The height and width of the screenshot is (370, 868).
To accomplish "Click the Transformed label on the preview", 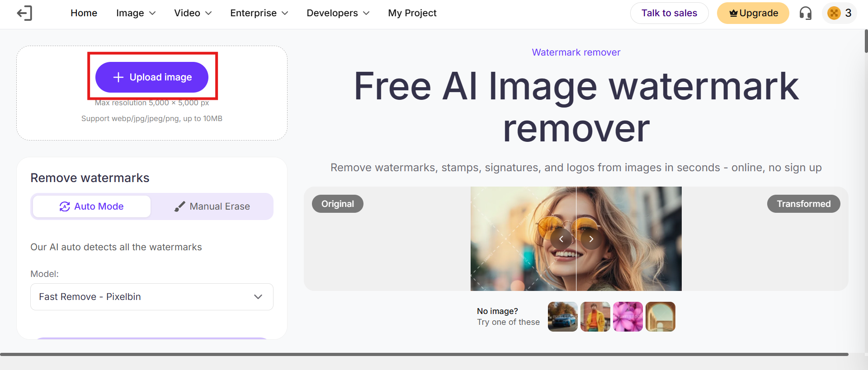I will [x=804, y=204].
